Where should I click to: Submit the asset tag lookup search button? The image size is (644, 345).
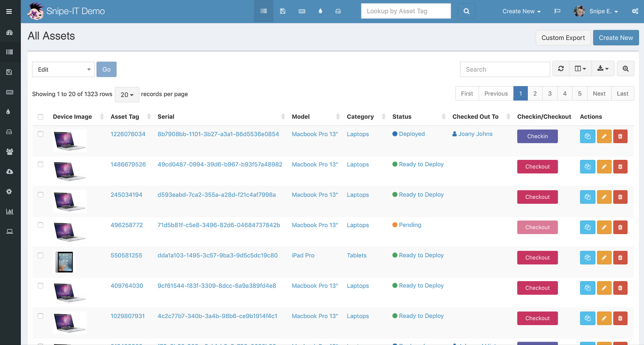tap(467, 11)
